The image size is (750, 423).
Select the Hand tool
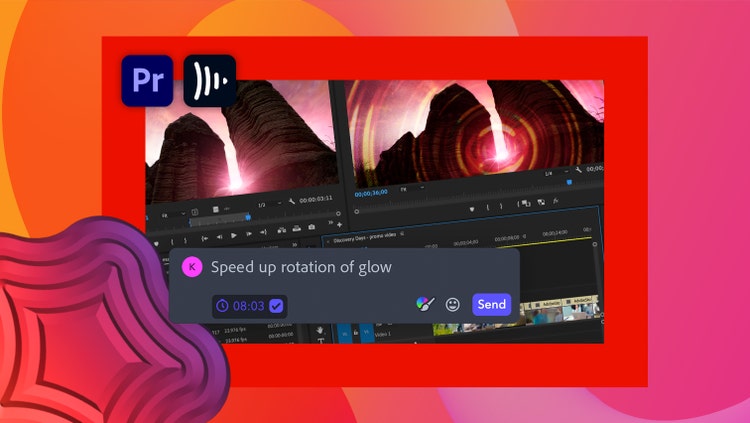pyautogui.click(x=320, y=330)
